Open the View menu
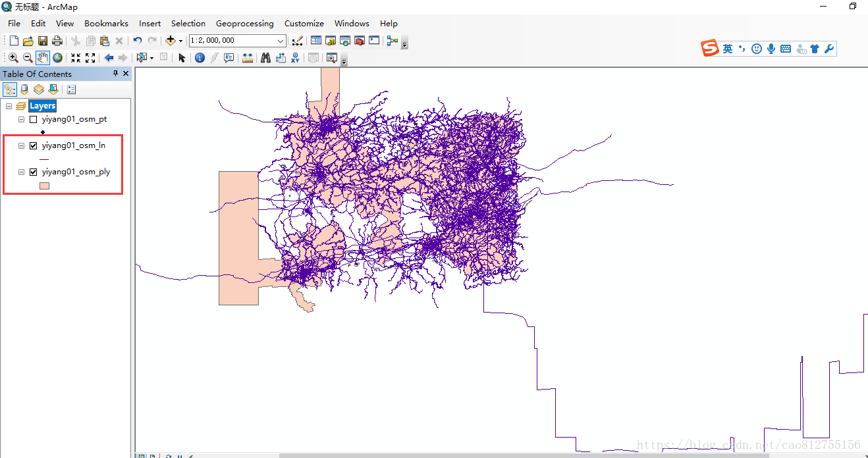This screenshot has width=868, height=458. click(65, 23)
